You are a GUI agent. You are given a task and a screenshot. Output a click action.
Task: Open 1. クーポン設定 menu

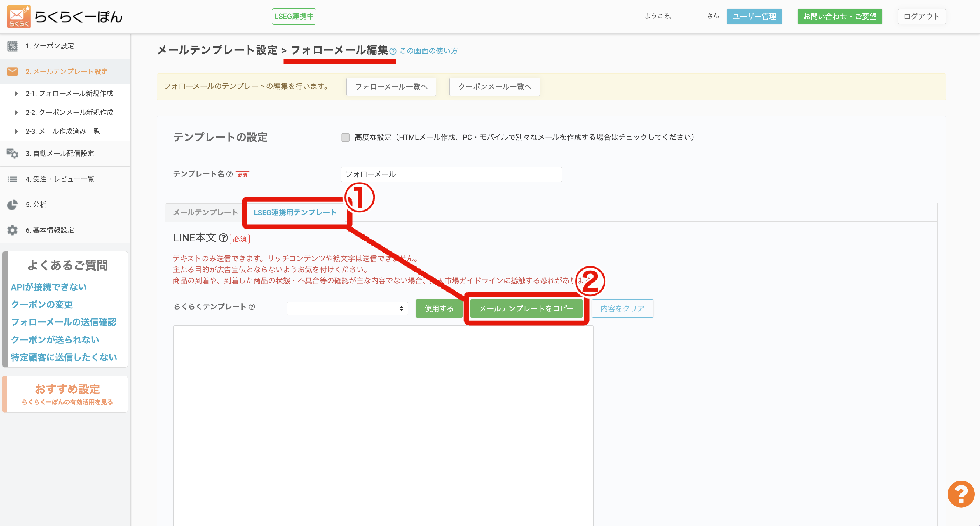65,46
